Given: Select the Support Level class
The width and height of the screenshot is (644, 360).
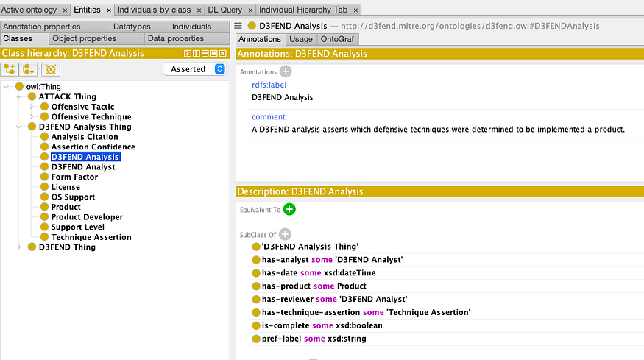Looking at the screenshot, I should pos(77,227).
